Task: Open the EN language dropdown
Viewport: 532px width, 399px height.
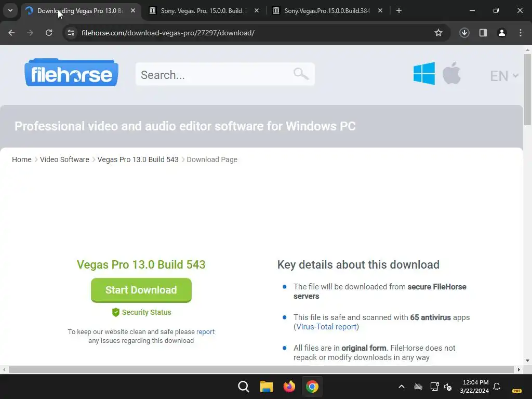Action: click(x=504, y=76)
